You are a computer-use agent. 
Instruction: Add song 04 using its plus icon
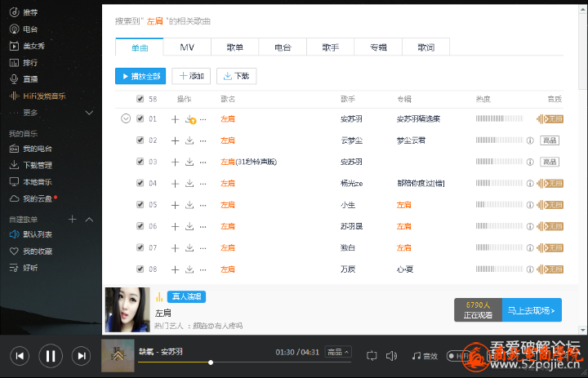point(175,183)
